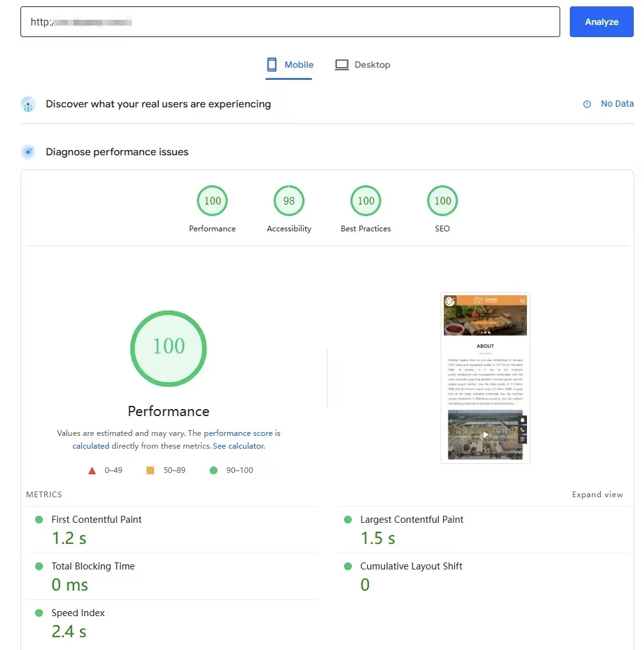Click the Performance 100 score gauge

pyautogui.click(x=212, y=201)
